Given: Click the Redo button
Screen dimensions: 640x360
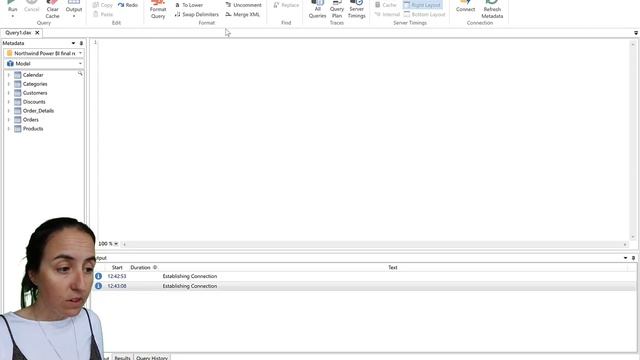Looking at the screenshot, I should 128,5.
